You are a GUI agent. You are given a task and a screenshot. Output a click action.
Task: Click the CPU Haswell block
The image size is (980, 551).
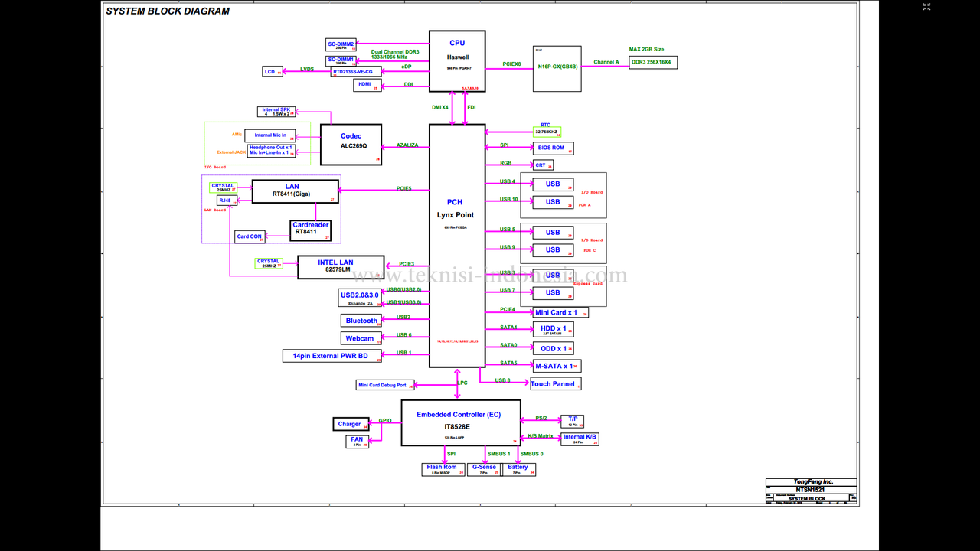[x=457, y=61]
